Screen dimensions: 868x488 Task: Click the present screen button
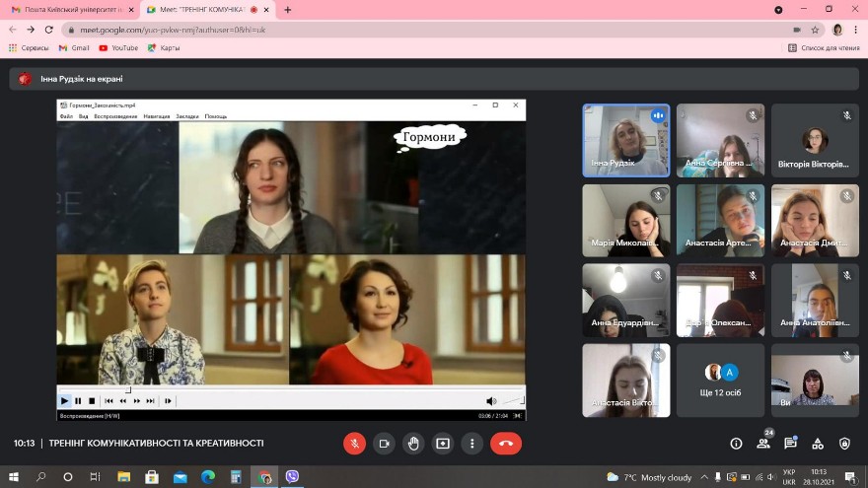click(x=443, y=444)
